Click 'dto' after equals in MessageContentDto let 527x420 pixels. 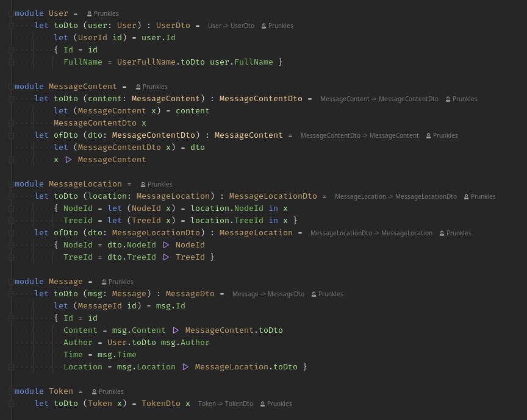pos(197,148)
